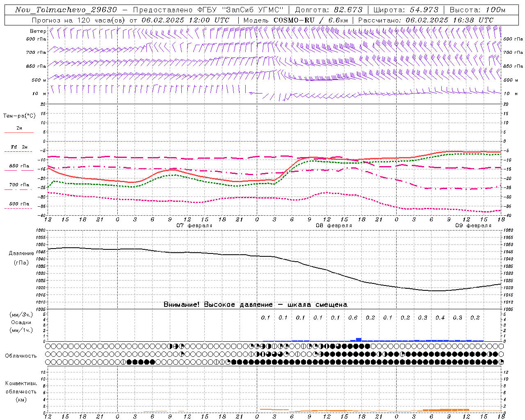Click the (мм/3ч.) precipitation unit label

[21, 315]
